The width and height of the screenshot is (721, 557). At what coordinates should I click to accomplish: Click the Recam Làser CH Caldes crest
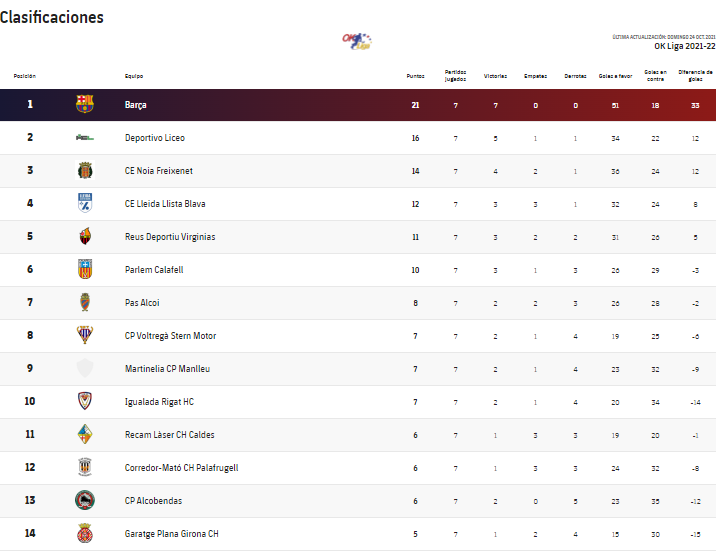pyautogui.click(x=85, y=434)
